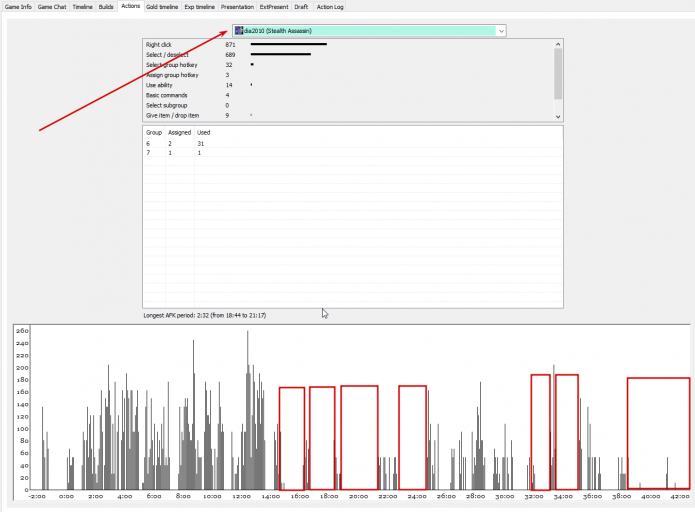The image size is (695, 512).
Task: Select the Use ability row
Action: click(348, 85)
